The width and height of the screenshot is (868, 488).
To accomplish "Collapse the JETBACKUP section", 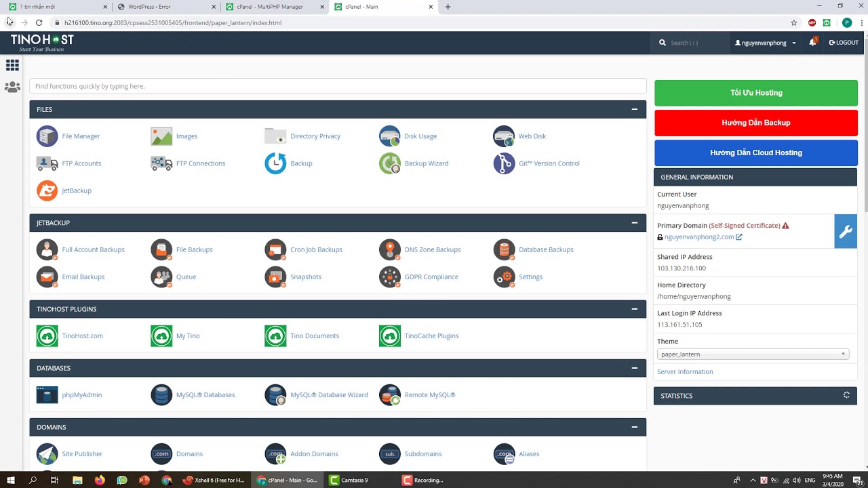I will coord(635,222).
